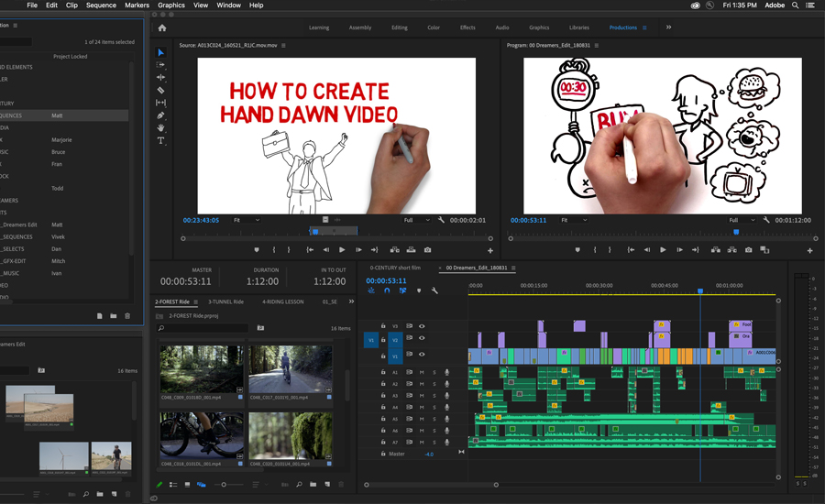
Task: Click Overwrite button in Source monitor
Action: click(411, 250)
